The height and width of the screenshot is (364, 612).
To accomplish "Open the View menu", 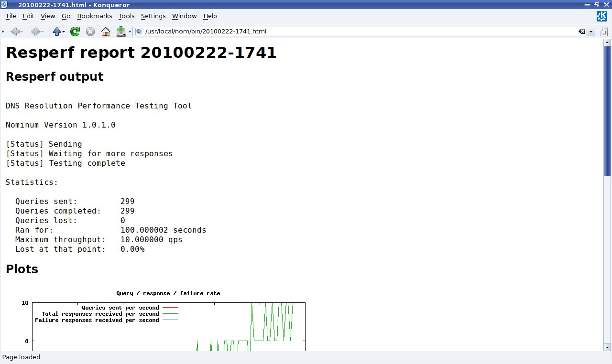I will pyautogui.click(x=48, y=16).
